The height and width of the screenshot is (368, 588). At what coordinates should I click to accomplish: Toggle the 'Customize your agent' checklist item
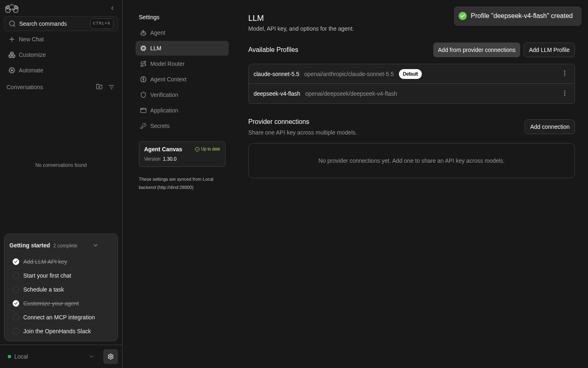coord(16,303)
